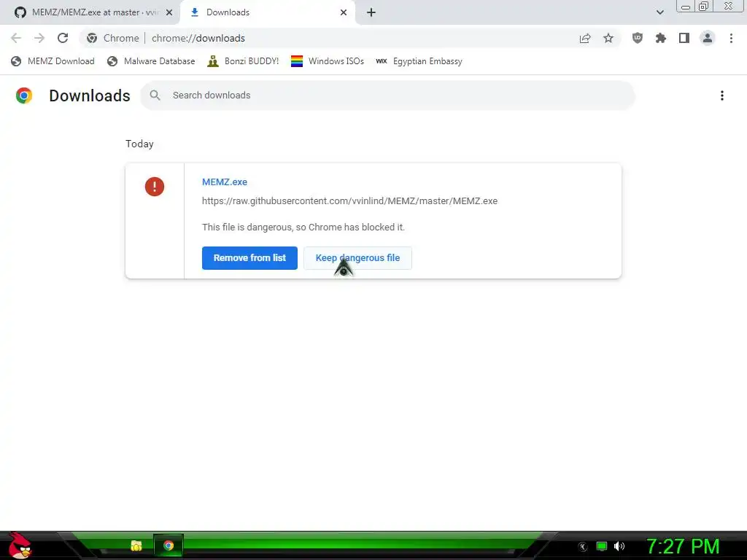Switch to the MEMZ/MEMZ.exe GitHub tab

point(90,12)
